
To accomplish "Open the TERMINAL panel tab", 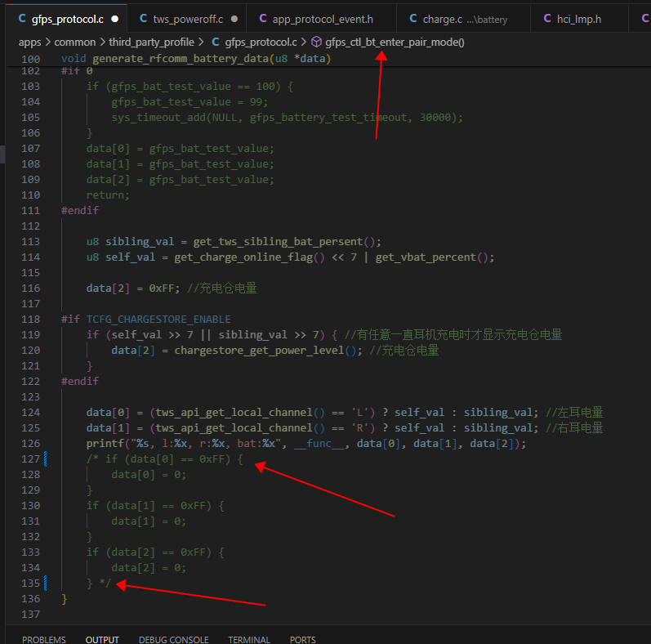I will click(x=249, y=639).
